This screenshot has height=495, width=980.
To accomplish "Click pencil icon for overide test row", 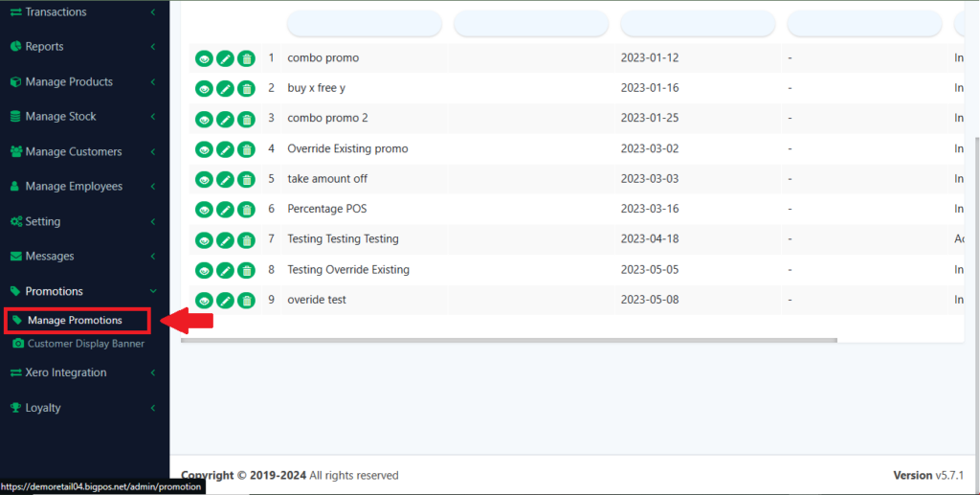I will (x=225, y=301).
